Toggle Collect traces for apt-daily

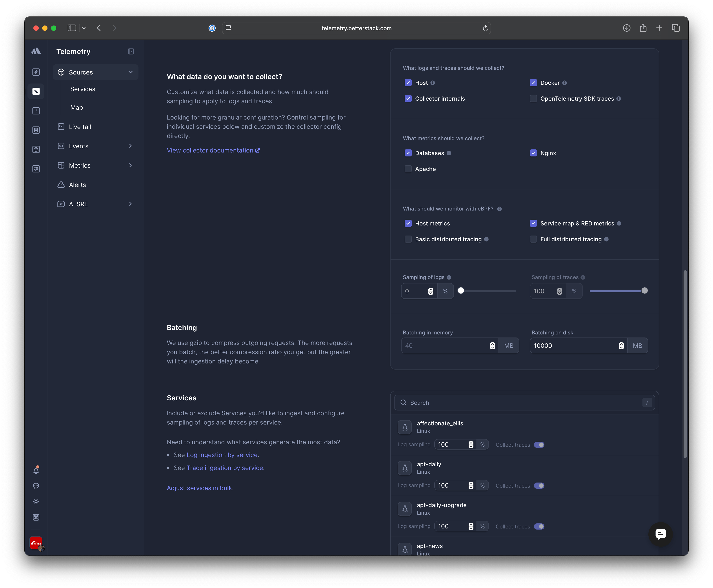(x=539, y=485)
